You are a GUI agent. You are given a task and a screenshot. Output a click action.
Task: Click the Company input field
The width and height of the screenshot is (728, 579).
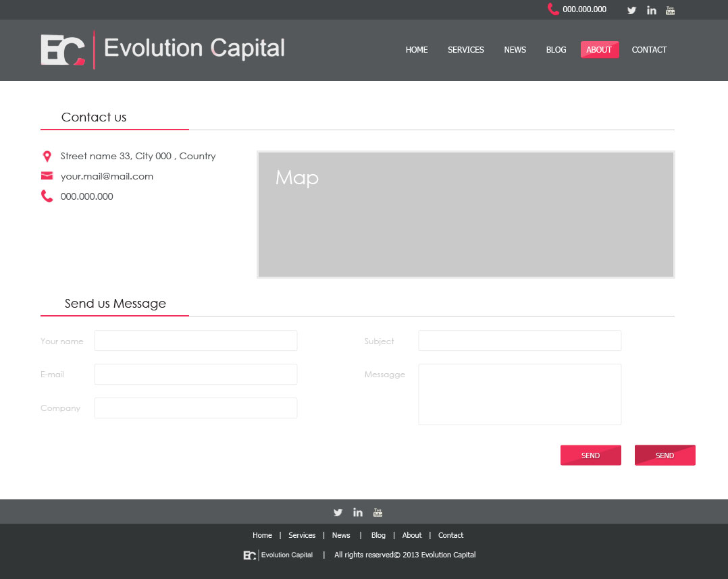point(195,408)
